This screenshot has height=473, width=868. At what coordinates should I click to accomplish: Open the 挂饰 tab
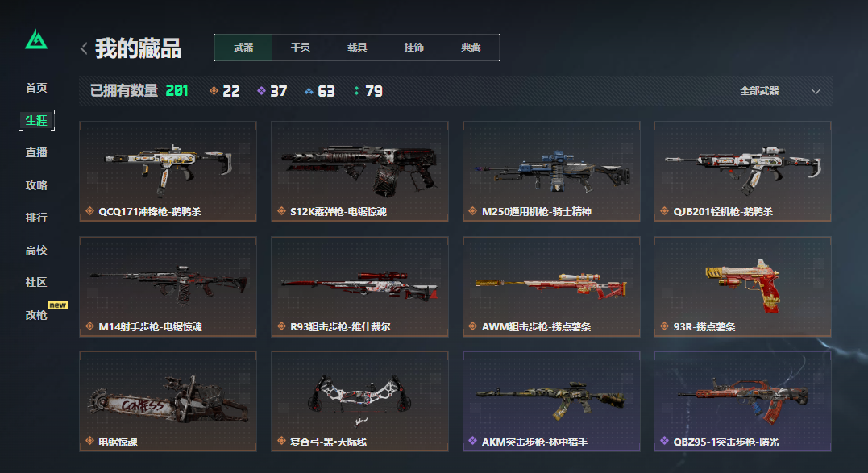click(x=413, y=48)
